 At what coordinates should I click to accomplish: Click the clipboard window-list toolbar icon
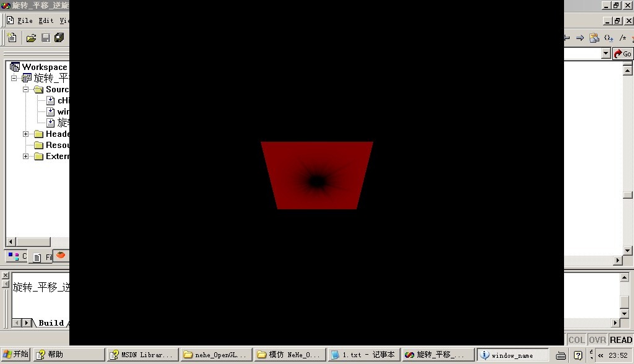(594, 38)
